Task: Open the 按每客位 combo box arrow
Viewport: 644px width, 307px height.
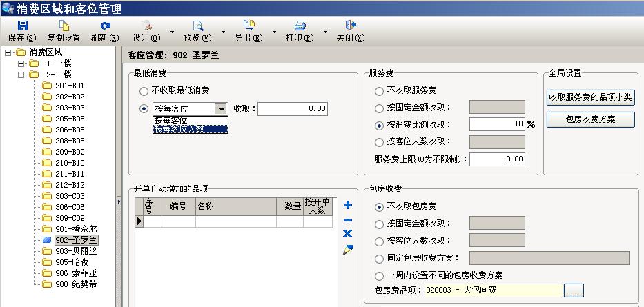Action: pyautogui.click(x=220, y=109)
